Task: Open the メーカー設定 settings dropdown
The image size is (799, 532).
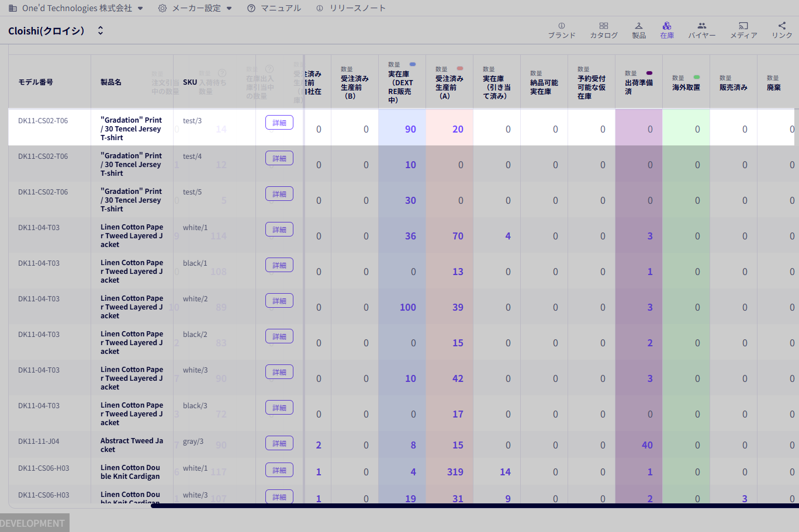Action: click(195, 8)
